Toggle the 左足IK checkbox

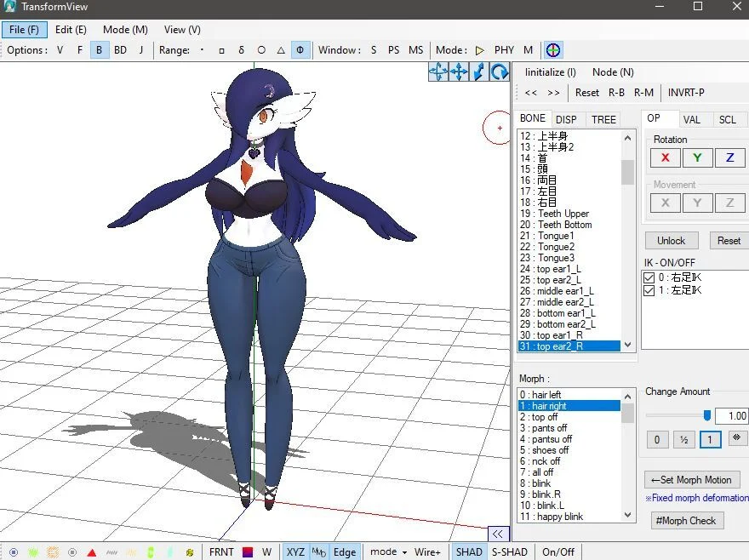click(649, 290)
